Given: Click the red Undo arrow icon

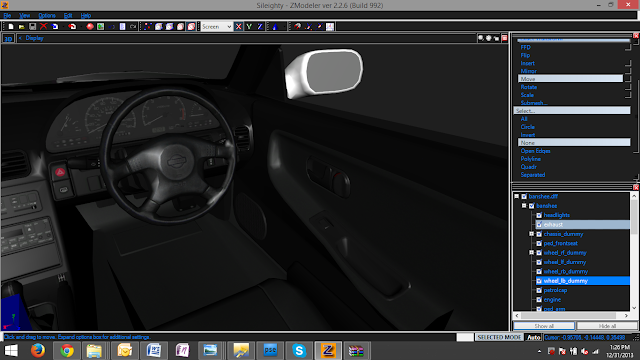Looking at the screenshot, I should 72,27.
